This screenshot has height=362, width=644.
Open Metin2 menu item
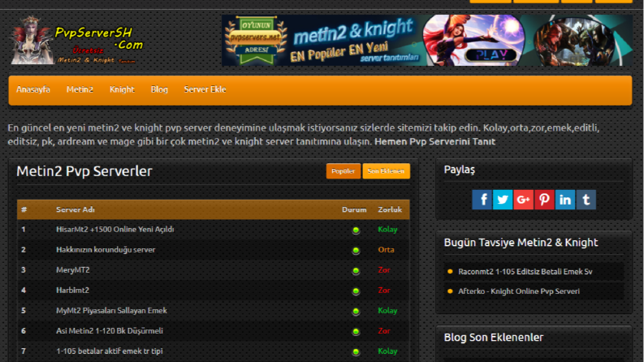80,89
